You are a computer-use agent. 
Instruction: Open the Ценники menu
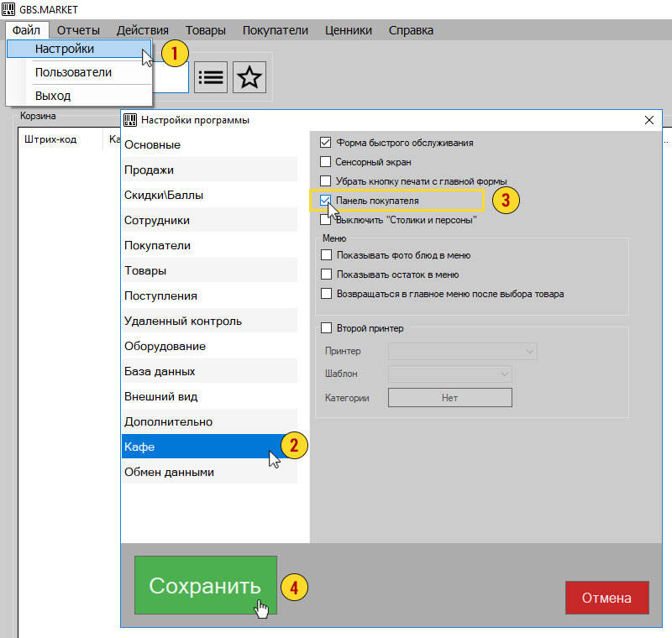pyautogui.click(x=349, y=30)
